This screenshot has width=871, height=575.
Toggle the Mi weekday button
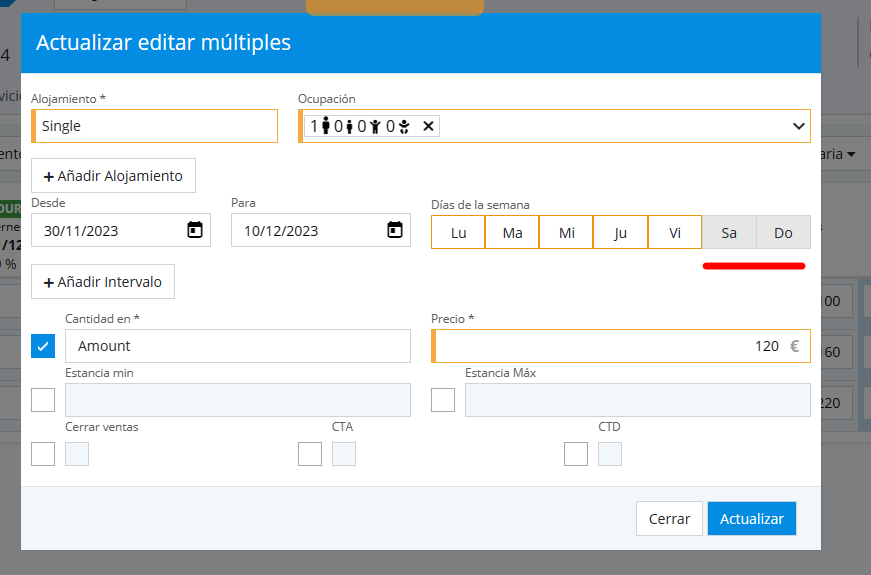(566, 233)
